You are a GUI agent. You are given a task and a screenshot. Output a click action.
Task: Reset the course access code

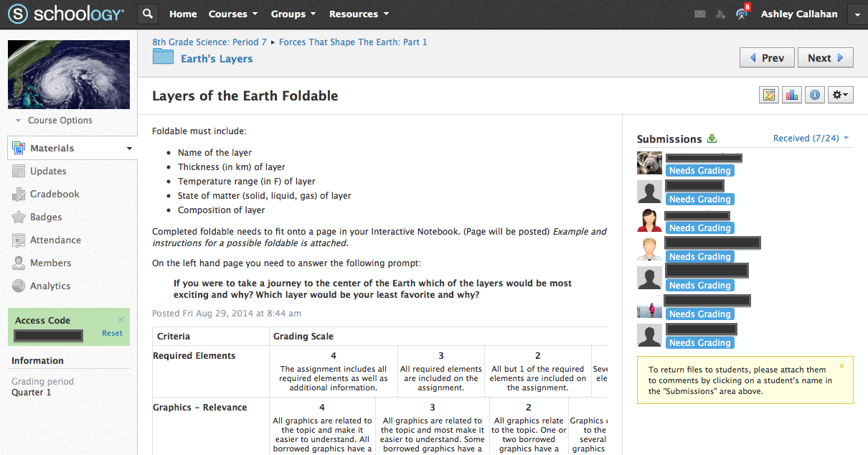(112, 333)
